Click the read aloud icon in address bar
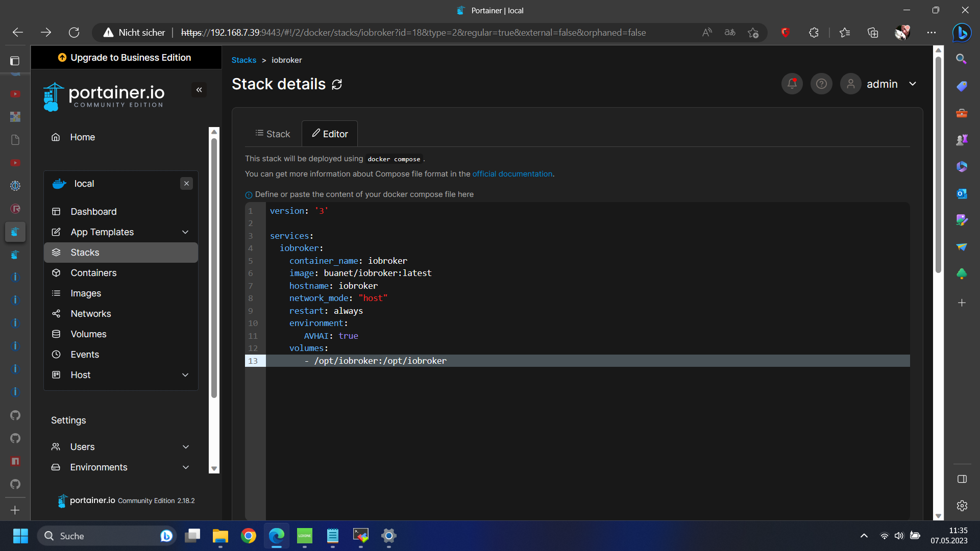980x551 pixels. (x=707, y=33)
